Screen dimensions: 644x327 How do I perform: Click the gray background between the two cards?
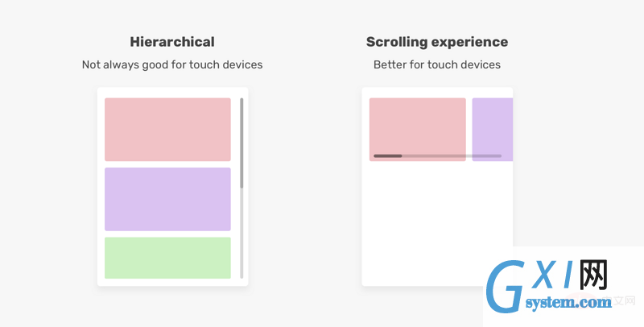coord(305,187)
